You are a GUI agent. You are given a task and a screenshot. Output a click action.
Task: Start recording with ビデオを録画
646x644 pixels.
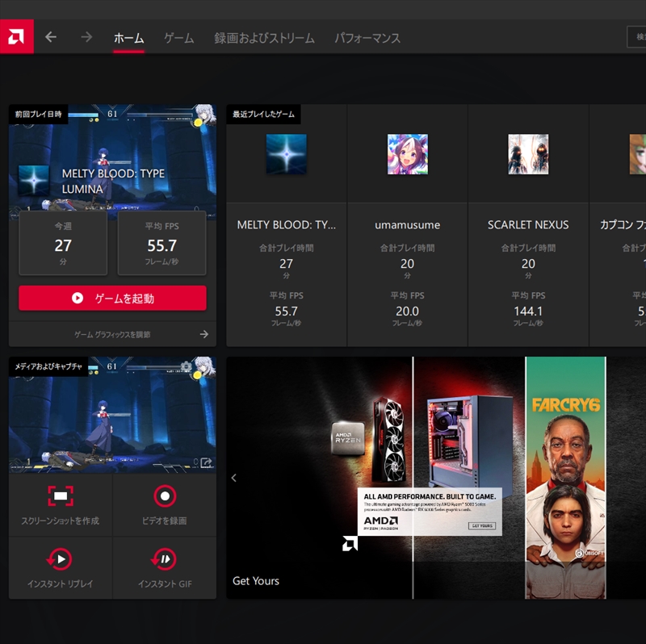pyautogui.click(x=165, y=505)
